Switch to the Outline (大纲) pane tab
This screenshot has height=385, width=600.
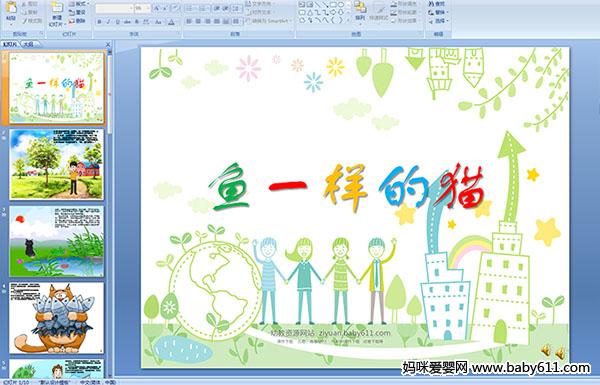click(x=28, y=44)
